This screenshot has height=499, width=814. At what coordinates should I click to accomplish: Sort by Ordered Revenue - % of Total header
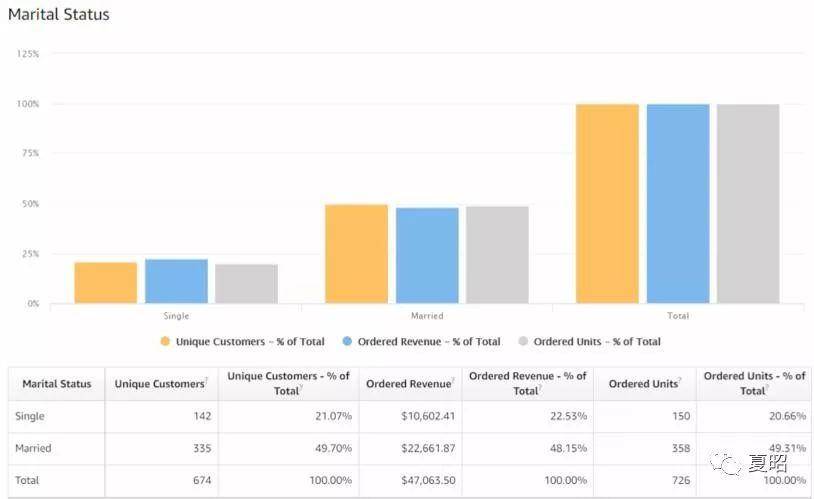click(x=527, y=383)
